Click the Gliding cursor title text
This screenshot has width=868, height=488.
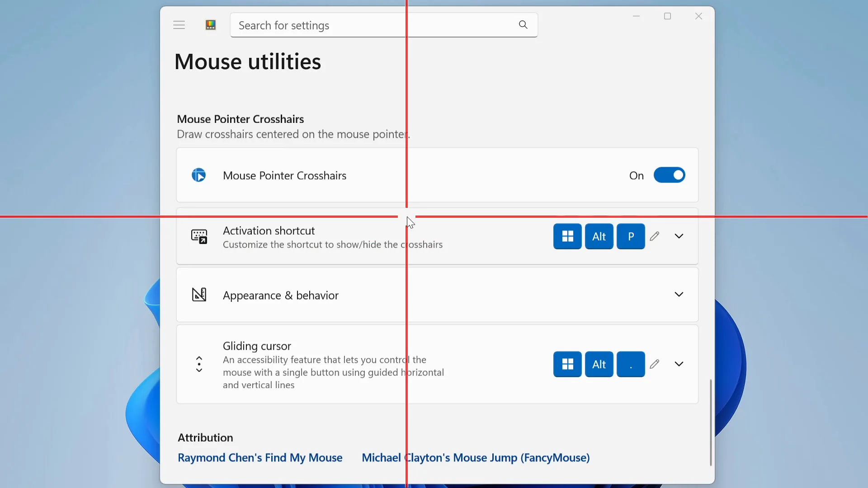pyautogui.click(x=257, y=346)
